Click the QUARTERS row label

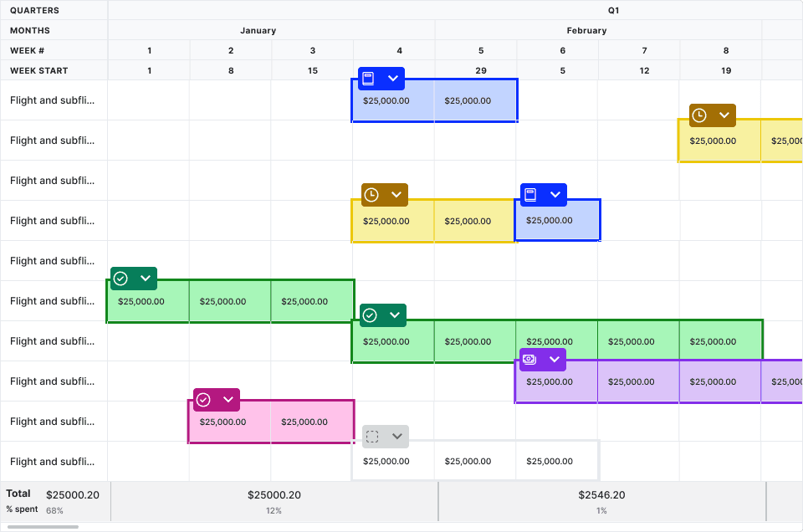[34, 10]
